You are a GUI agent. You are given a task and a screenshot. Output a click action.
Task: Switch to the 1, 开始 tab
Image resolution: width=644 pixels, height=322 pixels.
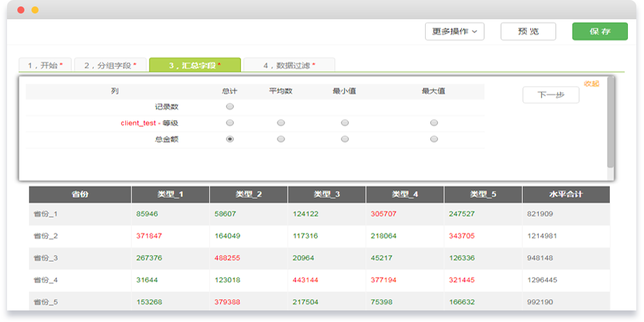[45, 65]
